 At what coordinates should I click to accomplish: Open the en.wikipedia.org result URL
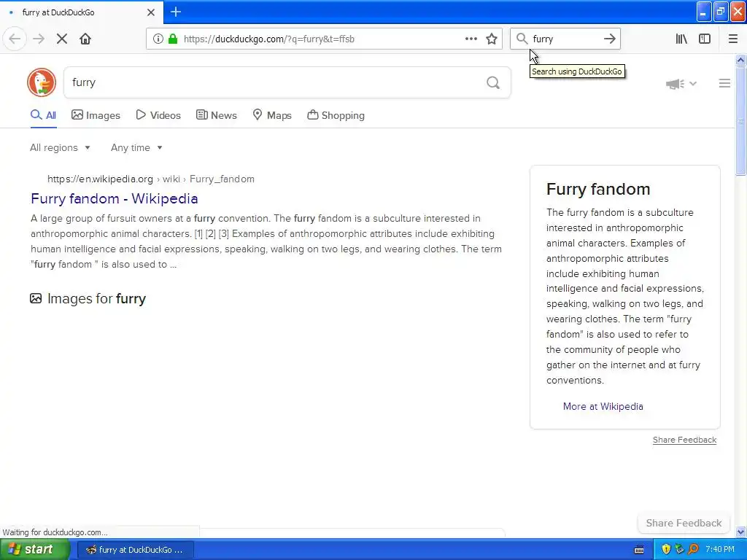click(150, 179)
